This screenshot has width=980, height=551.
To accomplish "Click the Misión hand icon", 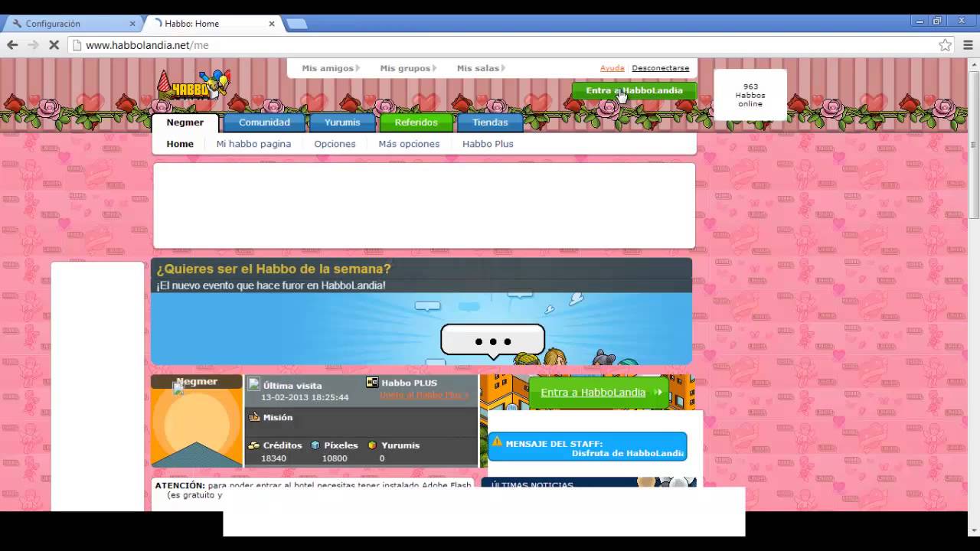I will pyautogui.click(x=254, y=417).
